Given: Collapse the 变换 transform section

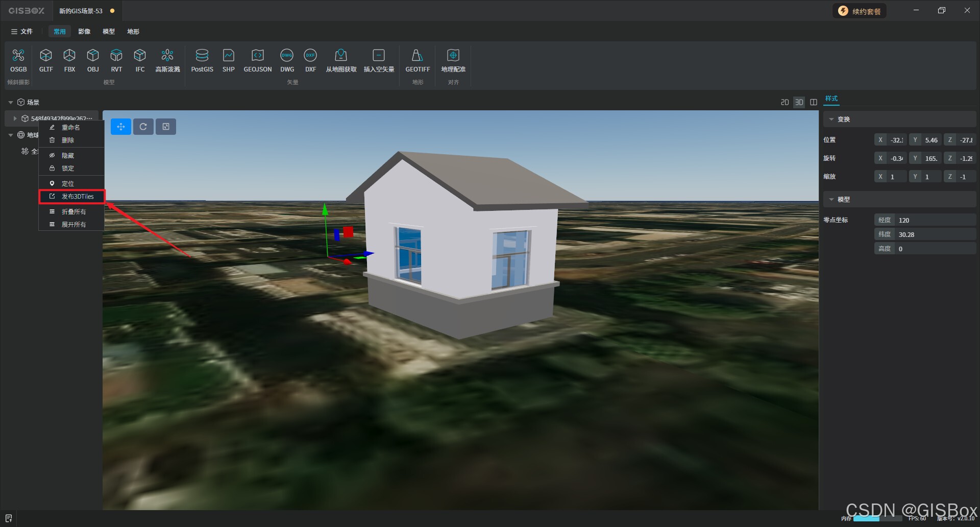Looking at the screenshot, I should (x=831, y=119).
